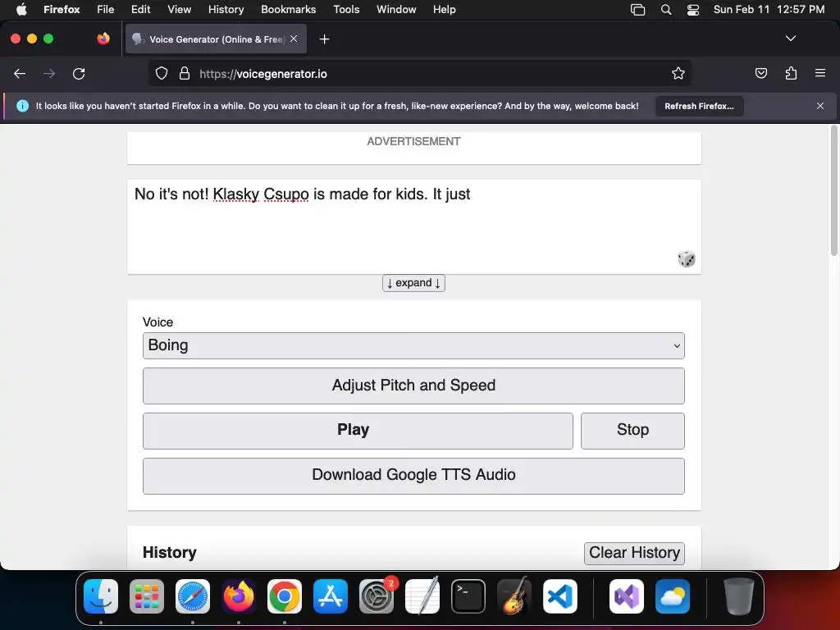This screenshot has height=630, width=840.
Task: Open the list all tabs chevron
Action: coord(791,39)
